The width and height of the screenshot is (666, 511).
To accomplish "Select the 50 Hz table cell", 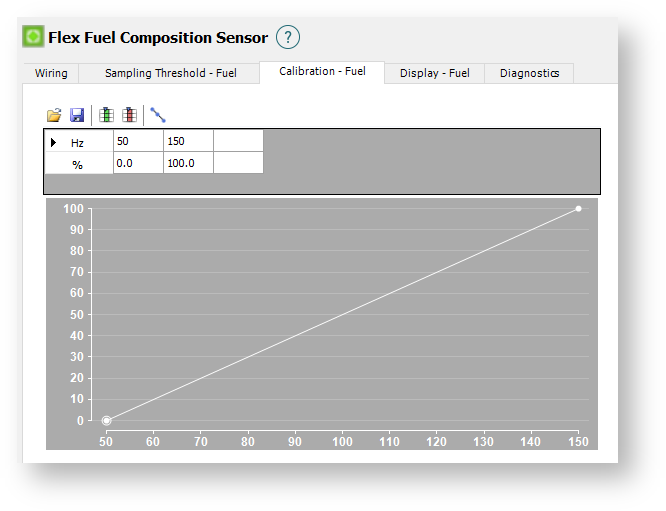I will pyautogui.click(x=138, y=141).
